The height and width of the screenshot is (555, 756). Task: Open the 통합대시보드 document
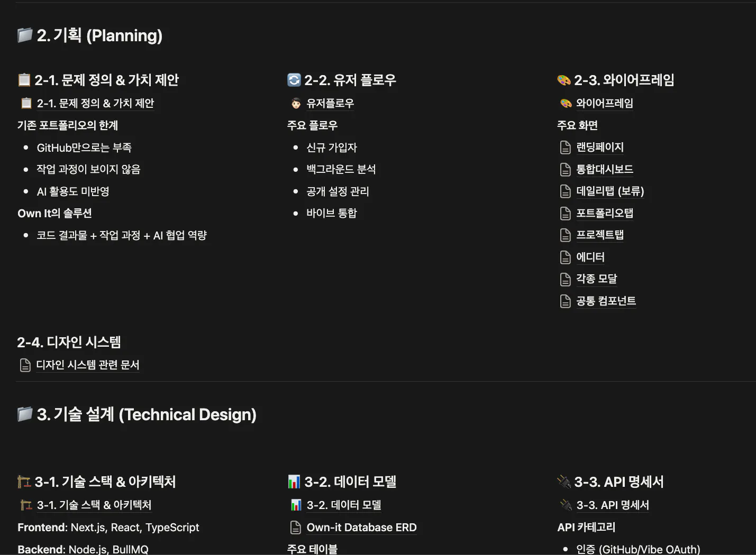point(605,170)
